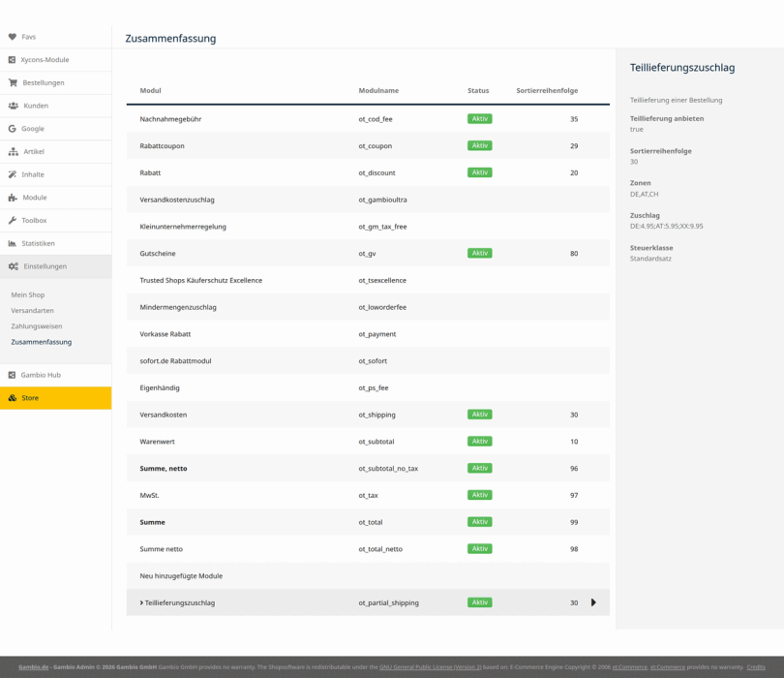Click the Store cloud icon
This screenshot has width=784, height=678.
13,398
